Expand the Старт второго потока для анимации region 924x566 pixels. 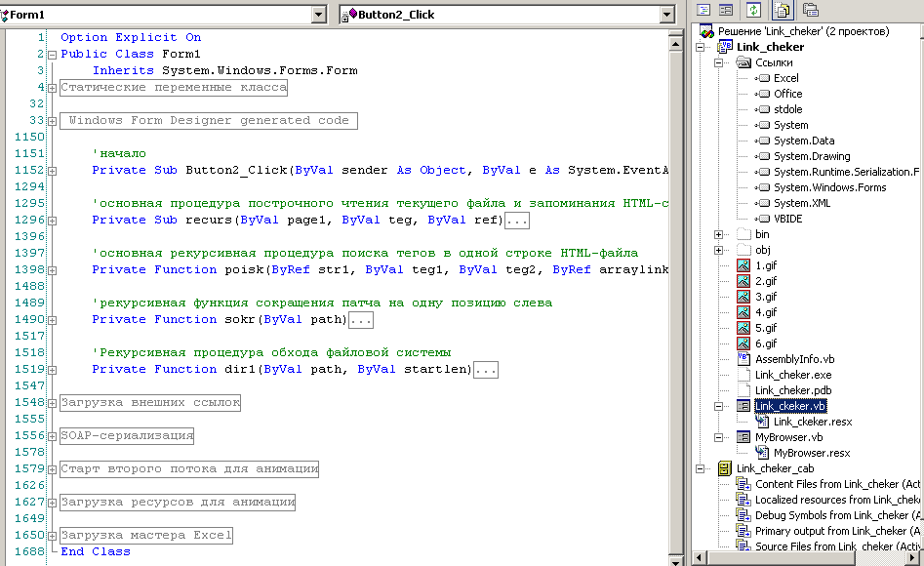click(x=52, y=470)
